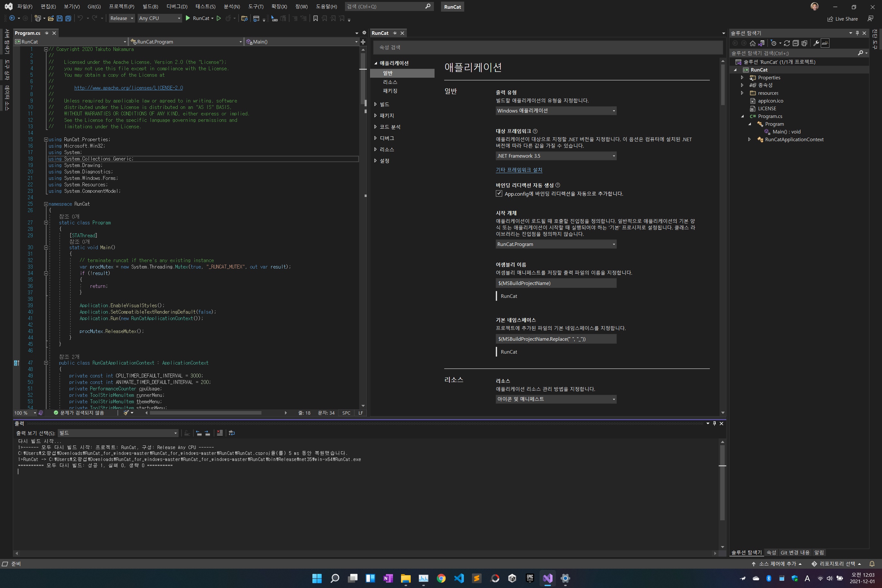
Task: Click the Sync (refresh) icon in Solution Explorer
Action: point(787,43)
